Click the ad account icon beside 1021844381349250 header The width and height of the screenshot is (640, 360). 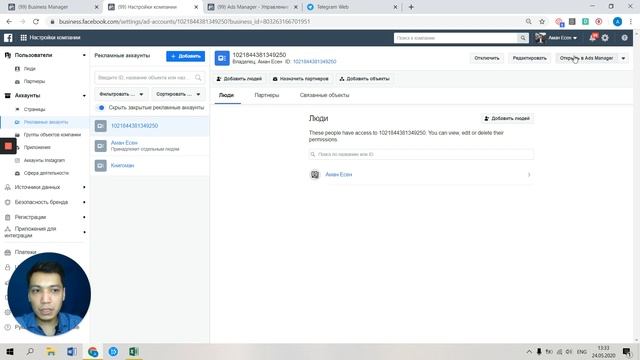222,58
